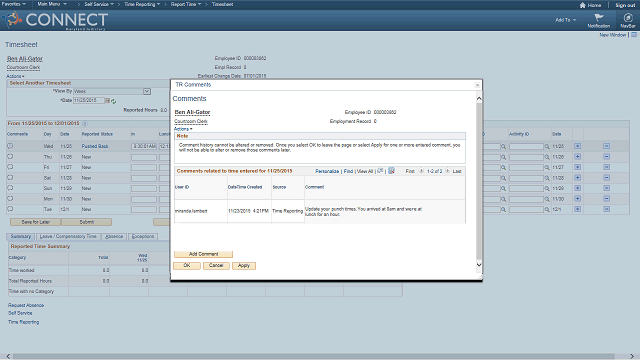640x360 pixels.
Task: Click the Date input field
Action: [x=89, y=100]
